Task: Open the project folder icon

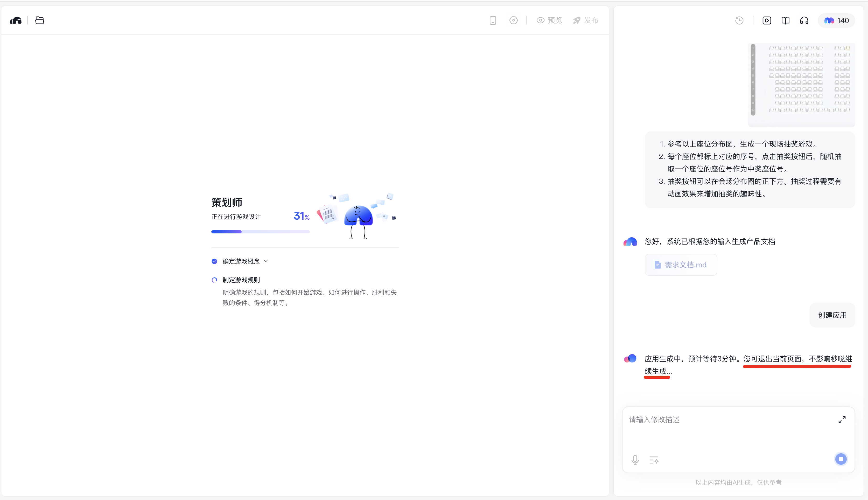Action: coord(39,20)
